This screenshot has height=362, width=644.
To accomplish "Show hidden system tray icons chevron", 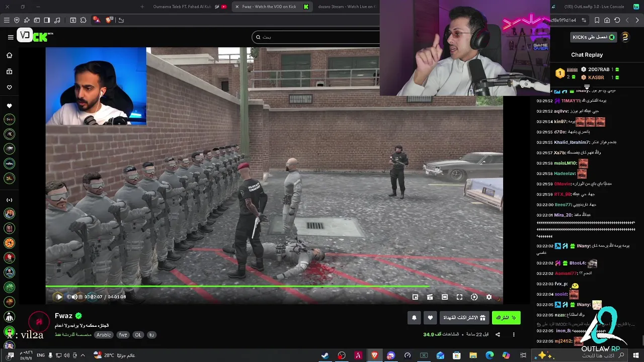I will coord(83,355).
